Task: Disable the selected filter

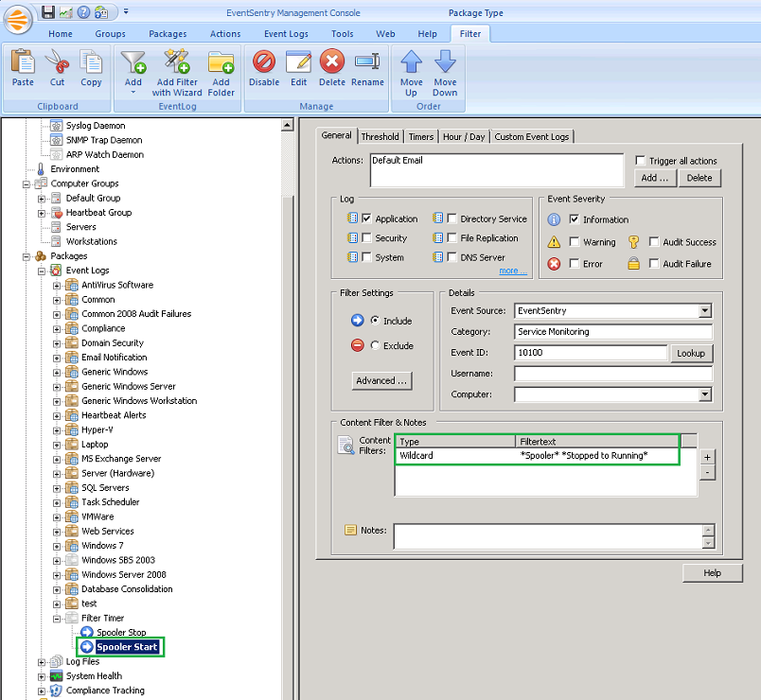Action: (264, 68)
